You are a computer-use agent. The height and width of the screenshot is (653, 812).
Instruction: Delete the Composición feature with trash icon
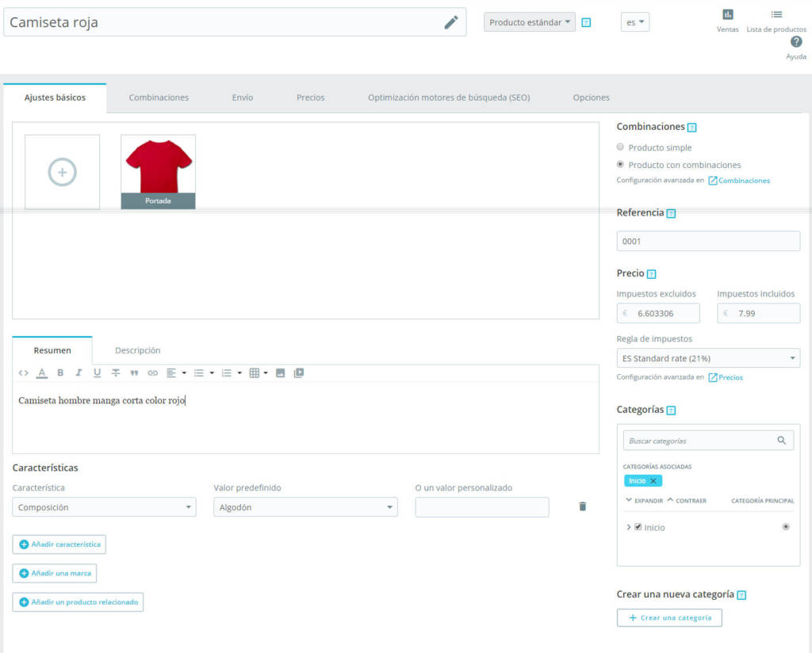click(x=583, y=506)
